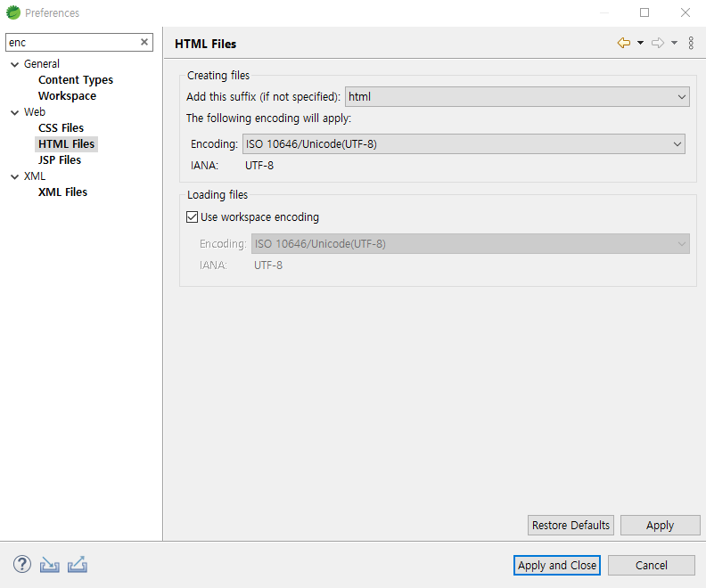Click the XML category label
The image size is (706, 588).
pyautogui.click(x=35, y=176)
